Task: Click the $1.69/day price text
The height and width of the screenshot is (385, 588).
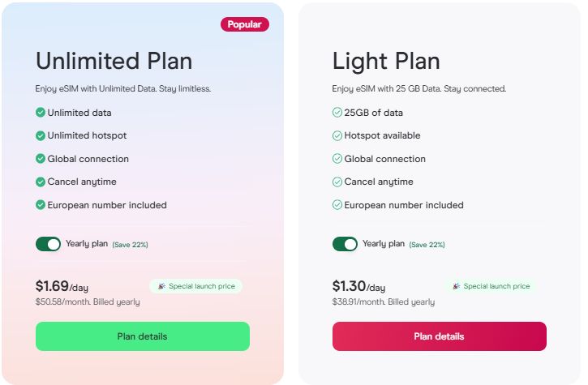Action: coord(62,286)
